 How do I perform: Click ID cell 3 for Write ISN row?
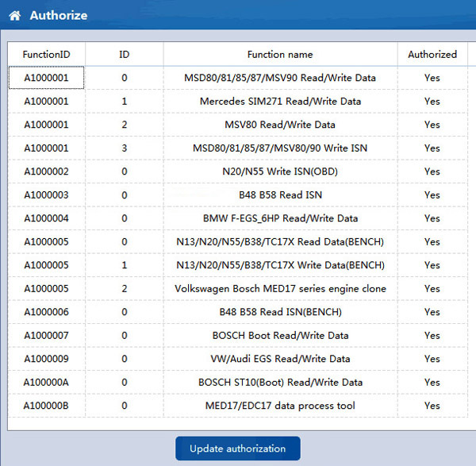pos(125,148)
